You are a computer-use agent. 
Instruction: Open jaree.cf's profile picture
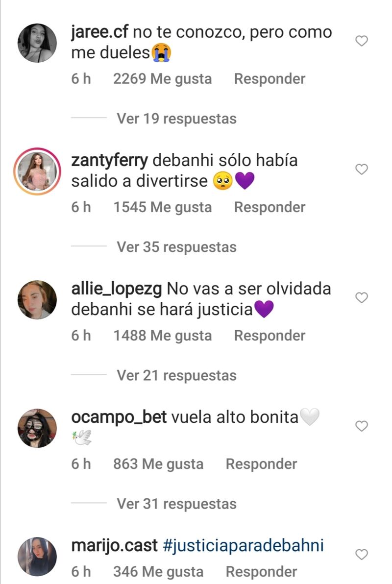(37, 43)
